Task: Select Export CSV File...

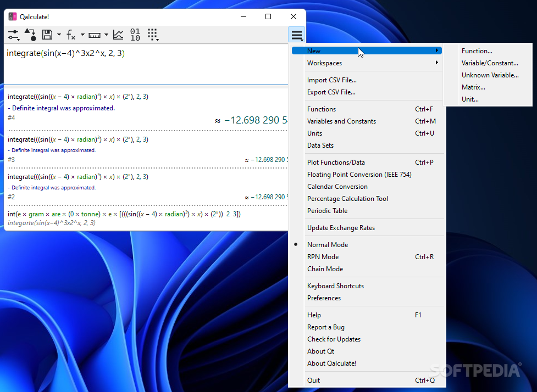Action: click(367, 92)
